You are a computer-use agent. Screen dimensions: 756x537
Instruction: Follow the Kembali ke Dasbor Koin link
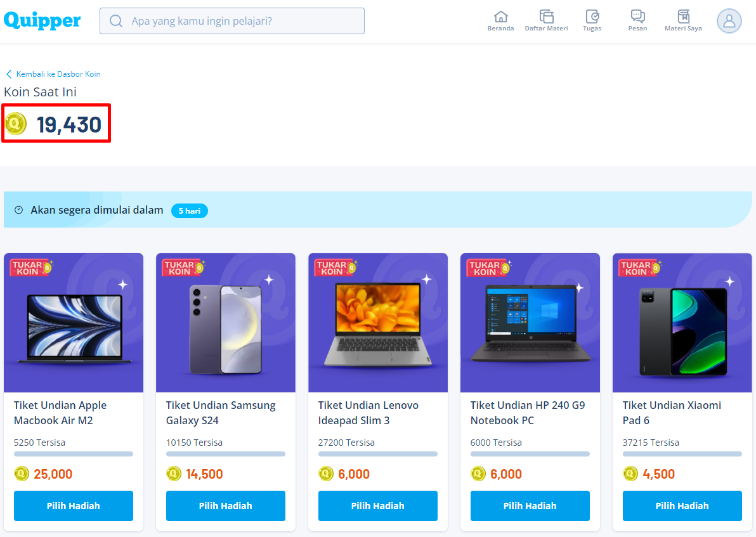coord(58,74)
